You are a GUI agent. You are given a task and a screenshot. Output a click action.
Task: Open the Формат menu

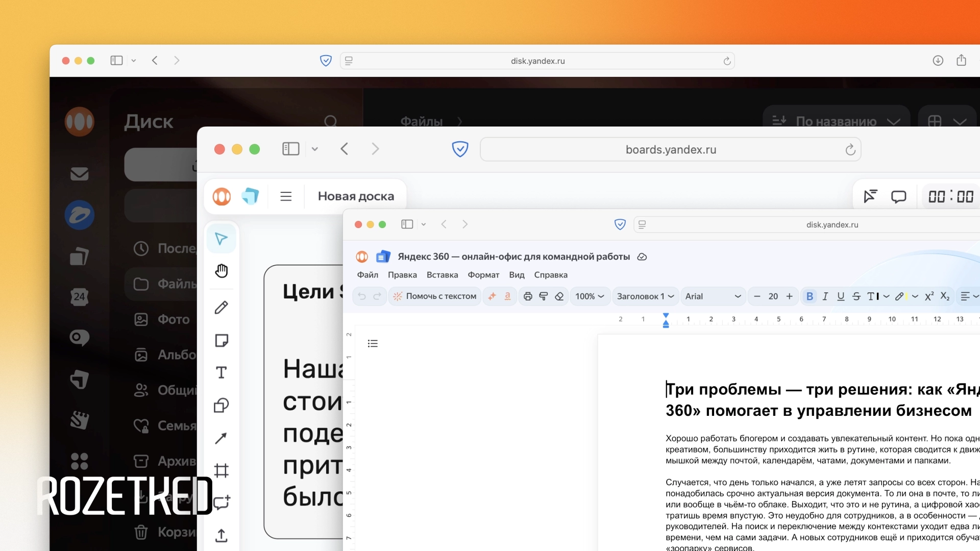pos(483,274)
